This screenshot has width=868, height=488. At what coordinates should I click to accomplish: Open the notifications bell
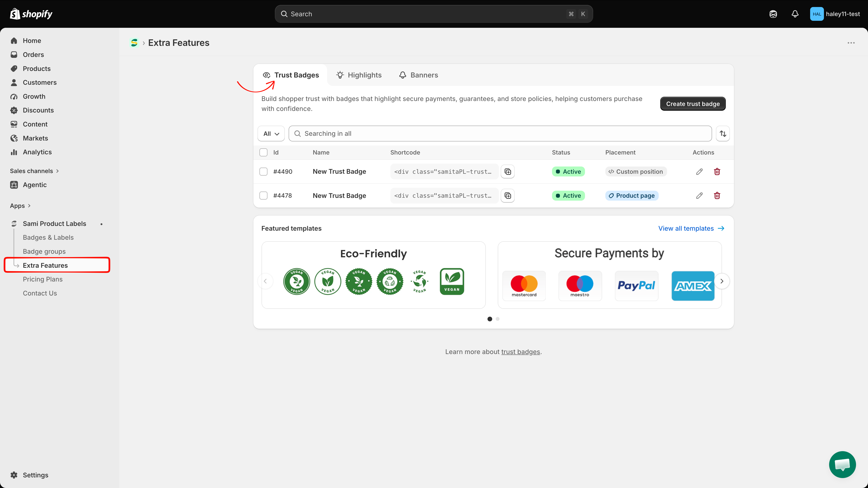click(795, 14)
